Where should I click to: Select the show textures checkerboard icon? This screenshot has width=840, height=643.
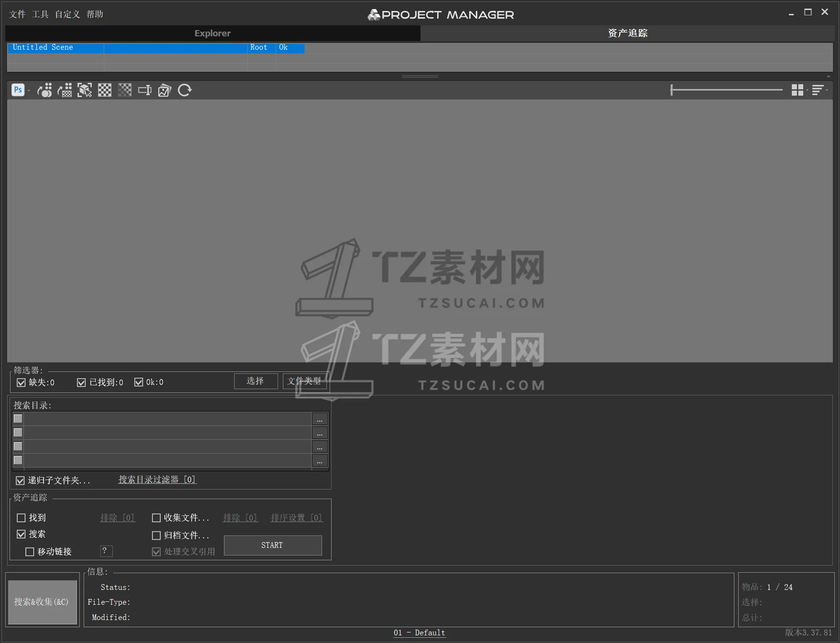point(104,90)
